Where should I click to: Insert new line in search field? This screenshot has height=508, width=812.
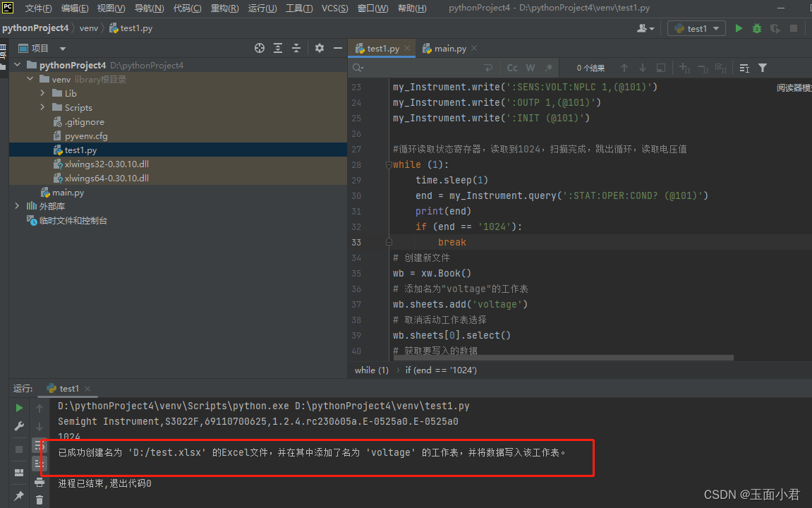coord(487,68)
